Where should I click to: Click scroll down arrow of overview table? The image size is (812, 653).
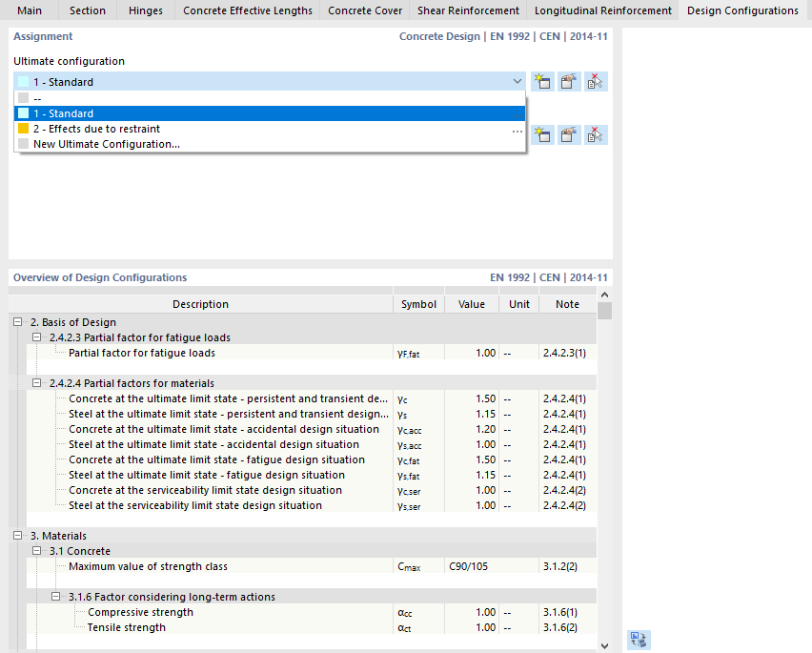coord(604,645)
